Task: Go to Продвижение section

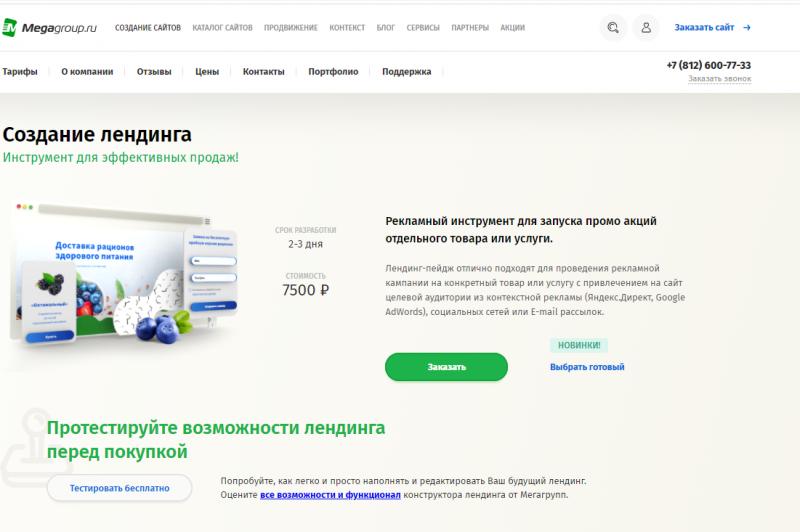Action: point(291,28)
